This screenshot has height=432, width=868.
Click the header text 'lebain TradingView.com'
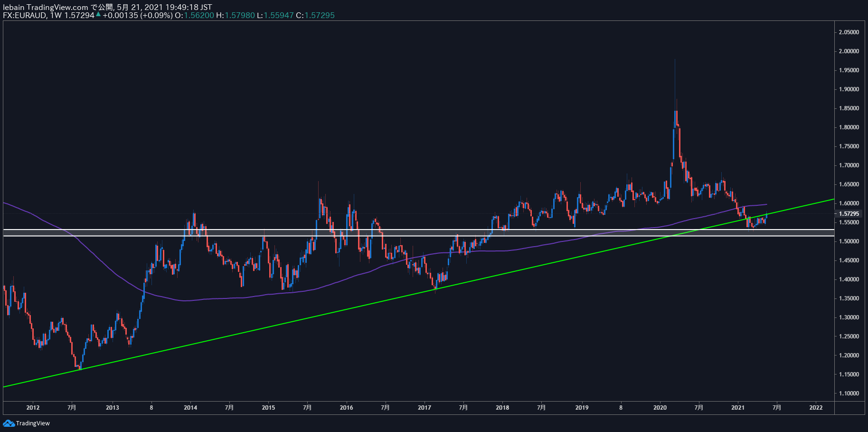coord(46,7)
